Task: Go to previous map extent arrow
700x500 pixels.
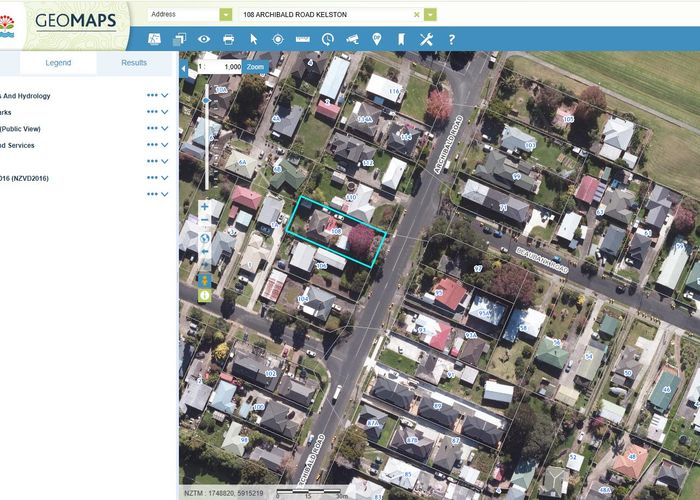Action: coord(204,251)
